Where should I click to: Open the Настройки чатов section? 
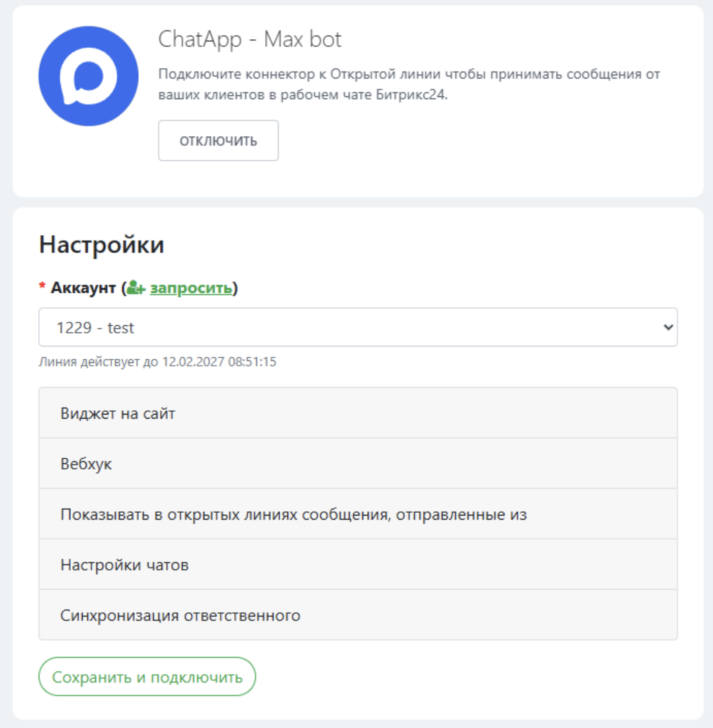coord(358,565)
